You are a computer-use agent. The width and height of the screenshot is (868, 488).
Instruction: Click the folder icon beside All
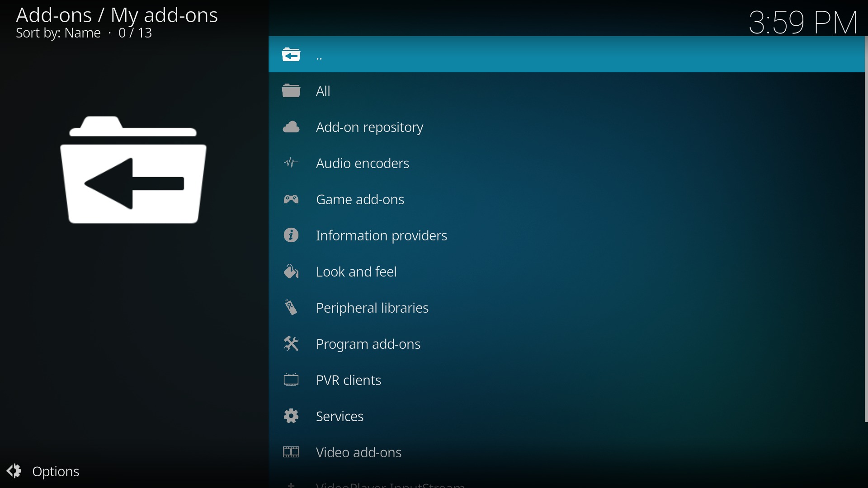pos(292,91)
